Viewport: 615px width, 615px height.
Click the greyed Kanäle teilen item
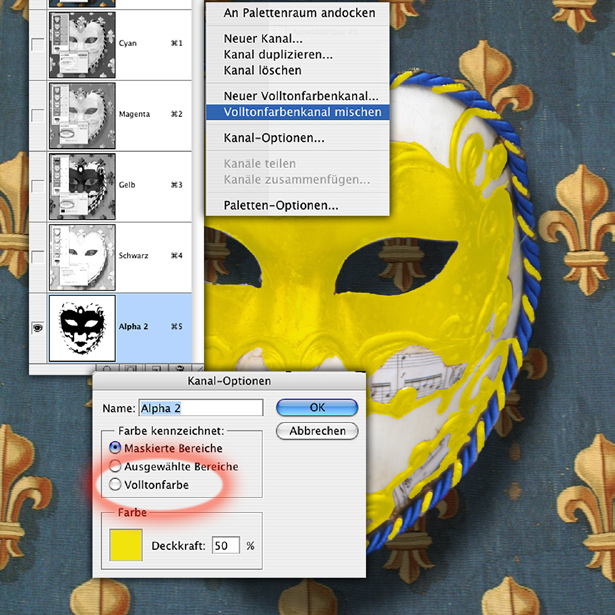pos(260,164)
